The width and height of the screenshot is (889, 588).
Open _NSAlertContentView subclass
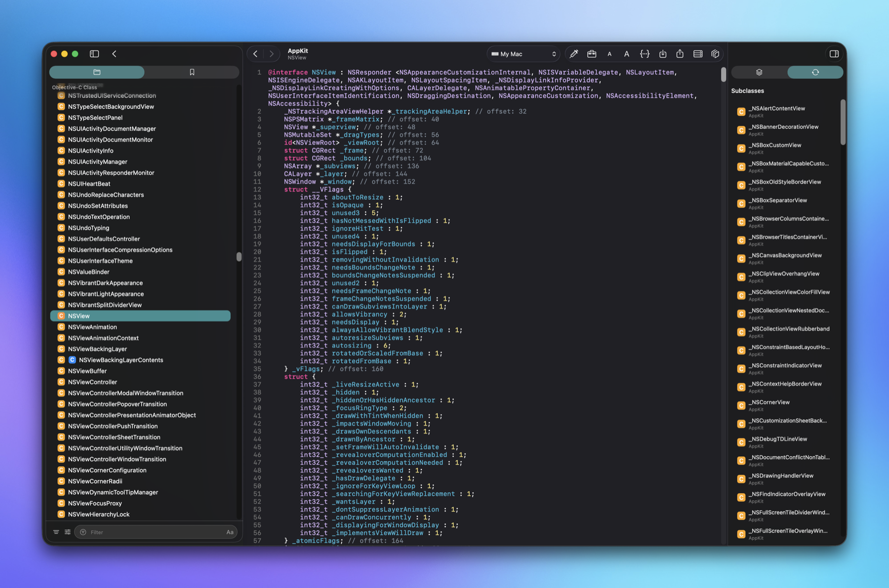click(x=785, y=112)
